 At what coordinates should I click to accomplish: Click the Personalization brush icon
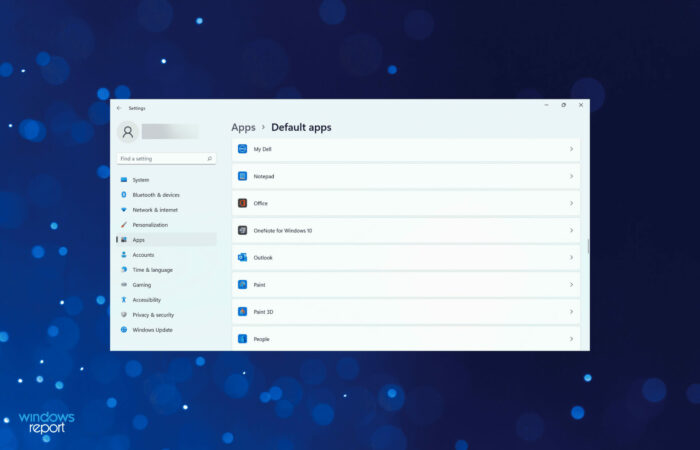coord(124,225)
